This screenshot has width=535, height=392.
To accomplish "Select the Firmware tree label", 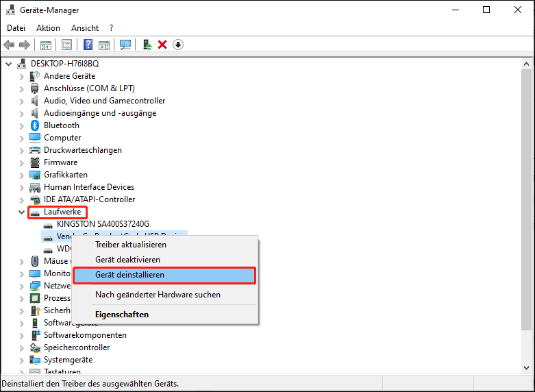I will [61, 162].
